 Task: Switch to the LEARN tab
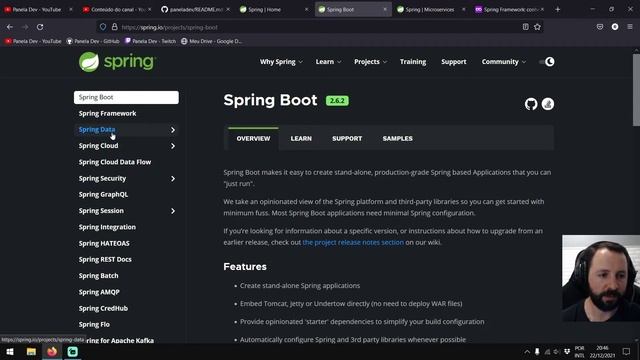(301, 139)
